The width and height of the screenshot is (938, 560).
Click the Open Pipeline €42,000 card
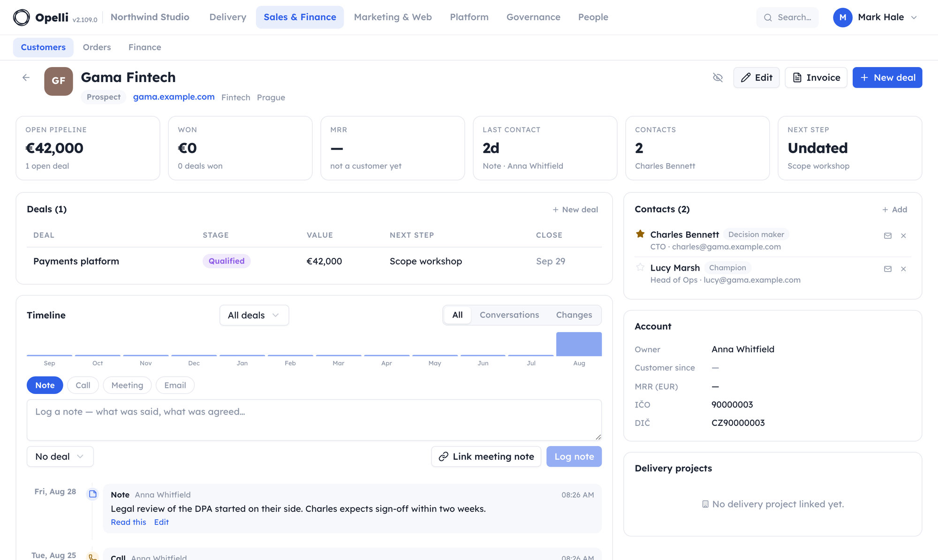click(x=88, y=148)
